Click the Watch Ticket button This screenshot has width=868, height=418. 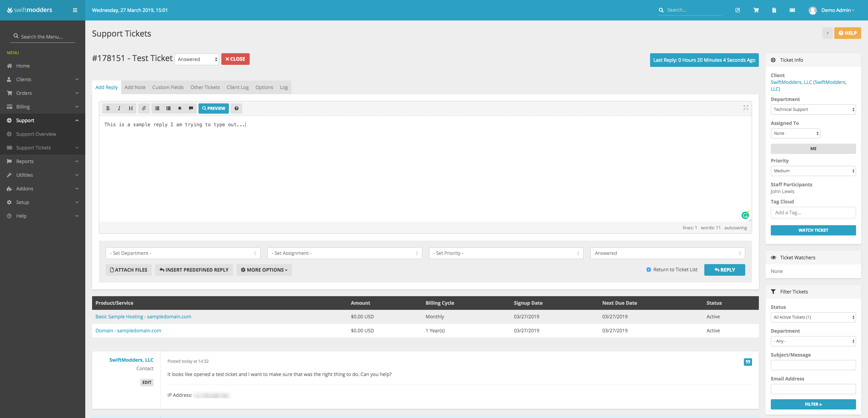[813, 230]
